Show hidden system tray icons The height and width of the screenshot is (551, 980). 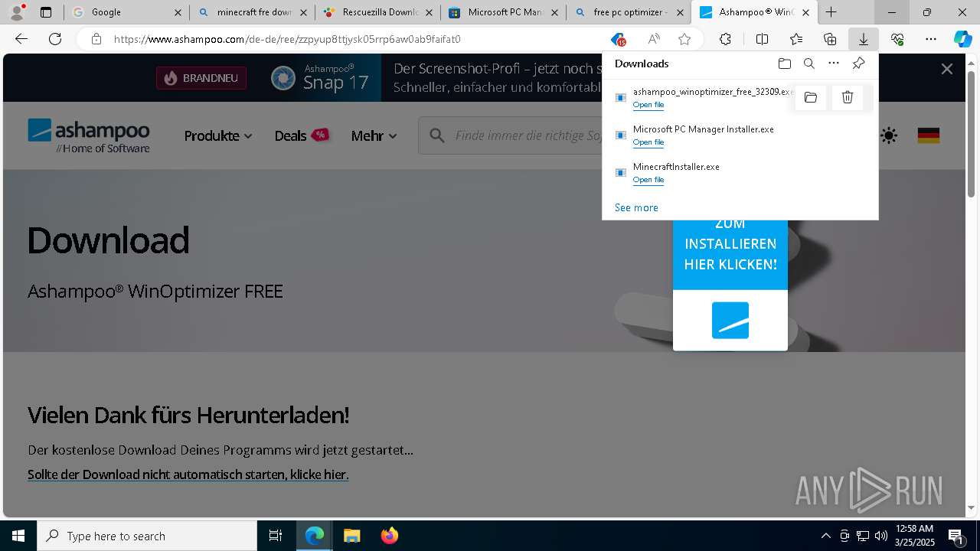point(825,536)
